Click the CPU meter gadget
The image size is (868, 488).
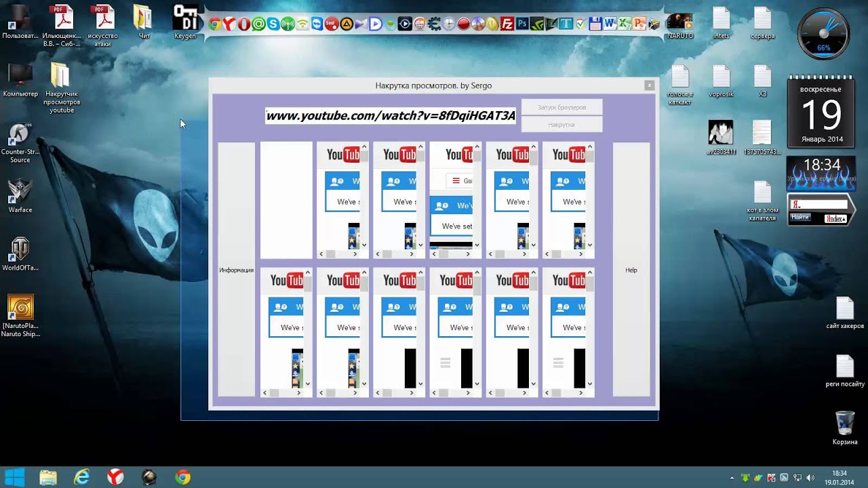pos(823,34)
